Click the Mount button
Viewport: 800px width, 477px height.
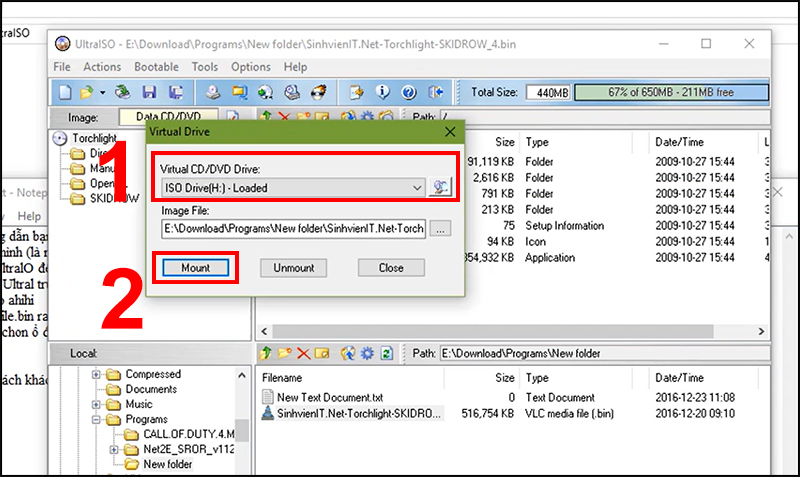coord(195,267)
